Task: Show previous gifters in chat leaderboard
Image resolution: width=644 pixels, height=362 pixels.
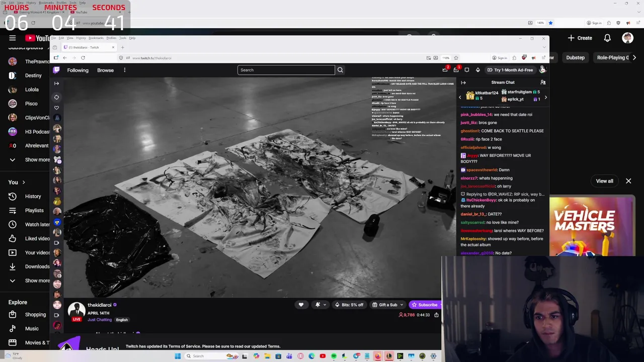Action: click(x=460, y=98)
